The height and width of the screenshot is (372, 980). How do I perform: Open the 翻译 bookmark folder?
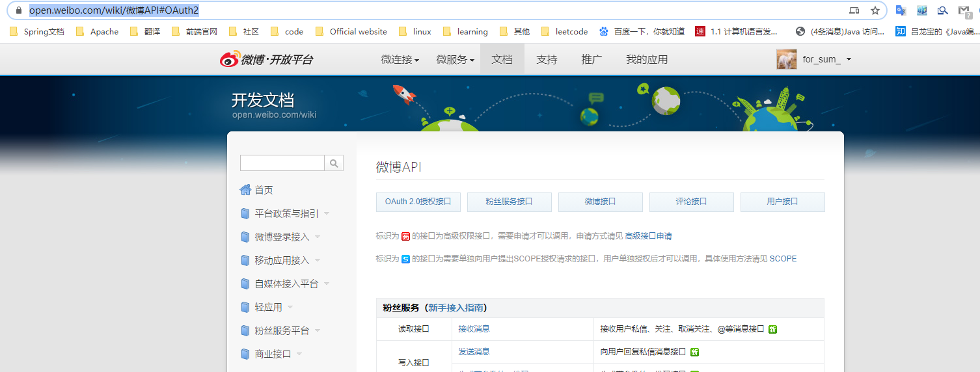145,31
